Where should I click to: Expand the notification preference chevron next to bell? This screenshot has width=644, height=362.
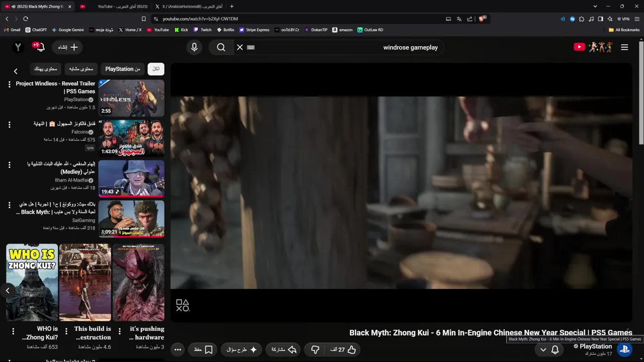pyautogui.click(x=543, y=349)
